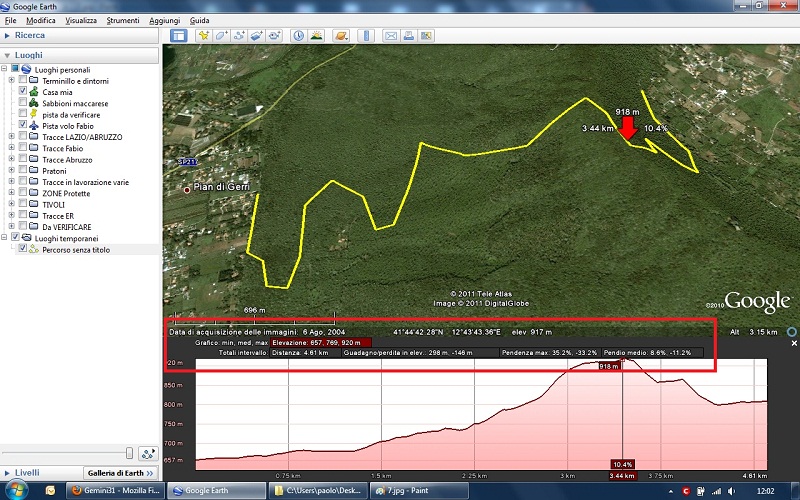Collapse the Luoghi personali tree node
This screenshot has height=500, width=800.
[4, 69]
